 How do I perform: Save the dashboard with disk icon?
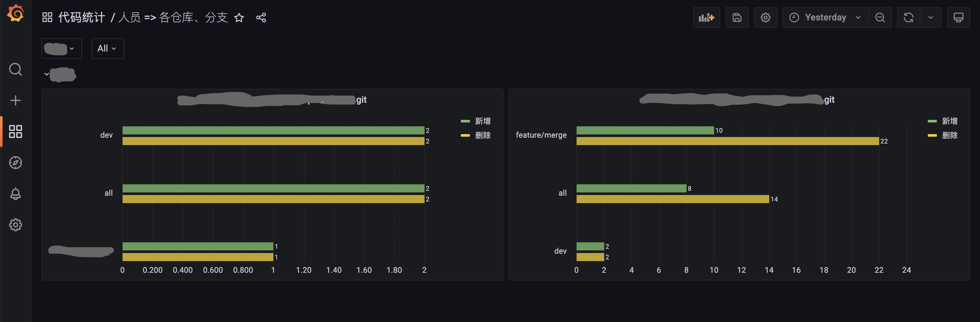pos(737,17)
